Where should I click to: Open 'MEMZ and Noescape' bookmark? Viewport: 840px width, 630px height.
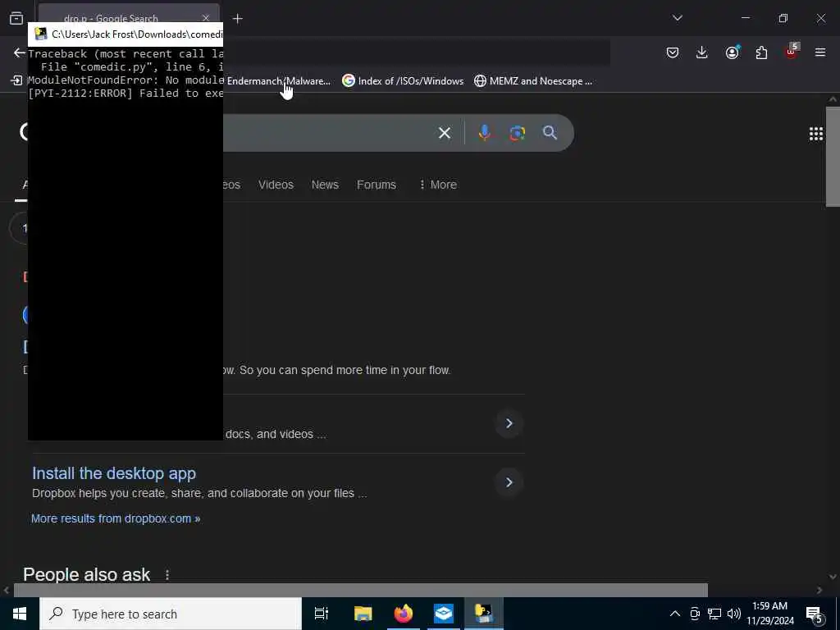533,81
